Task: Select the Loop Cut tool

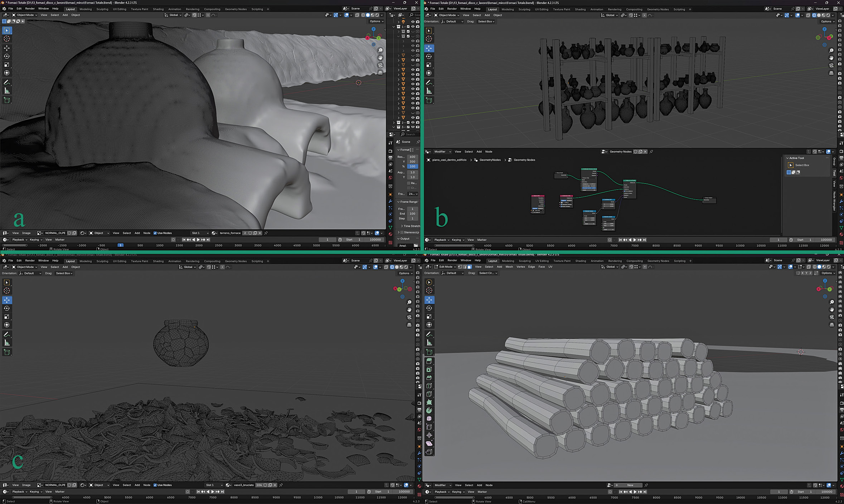Action: (429, 386)
